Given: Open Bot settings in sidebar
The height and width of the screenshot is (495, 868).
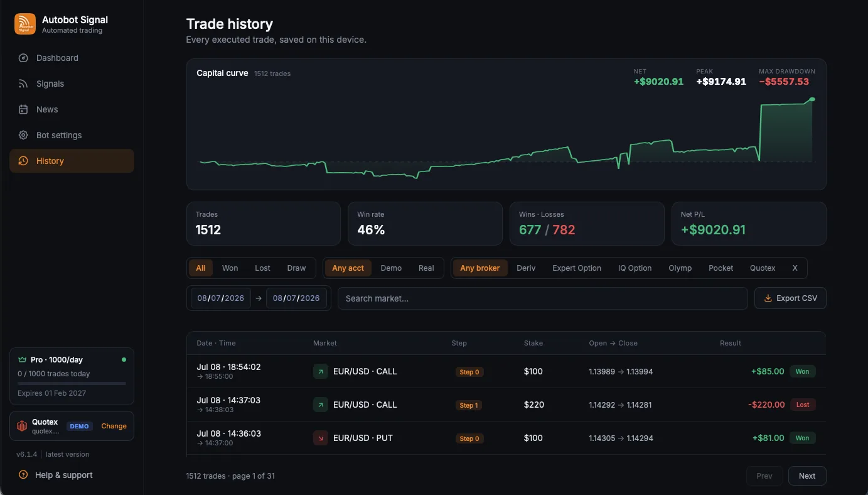Looking at the screenshot, I should click(x=72, y=135).
